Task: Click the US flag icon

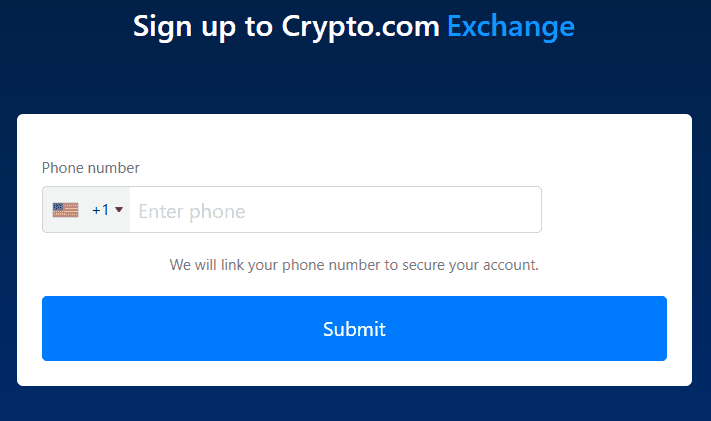Action: point(65,210)
